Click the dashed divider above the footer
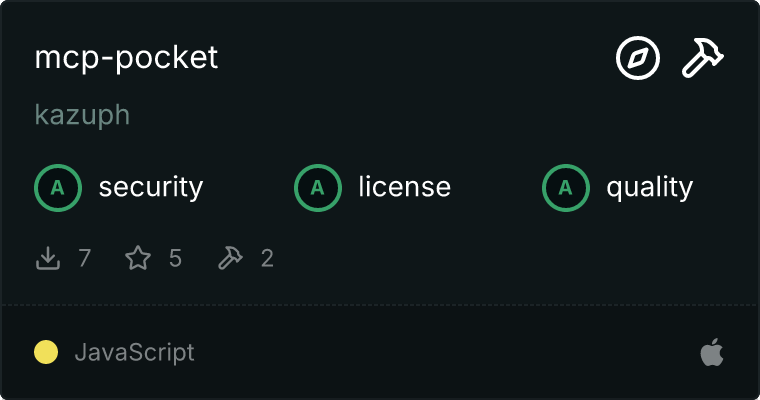This screenshot has width=760, height=400. (x=380, y=304)
